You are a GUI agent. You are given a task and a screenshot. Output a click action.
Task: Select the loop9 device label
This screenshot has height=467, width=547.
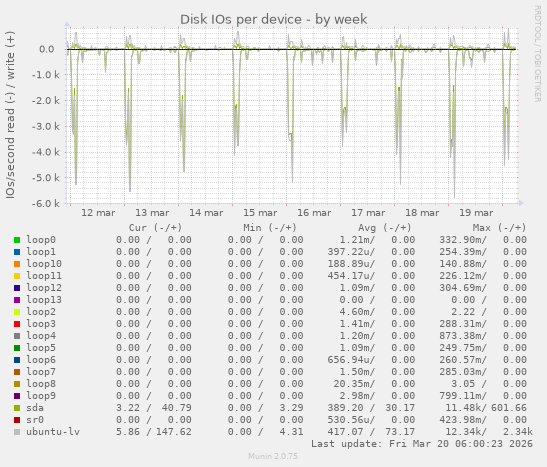[41, 396]
